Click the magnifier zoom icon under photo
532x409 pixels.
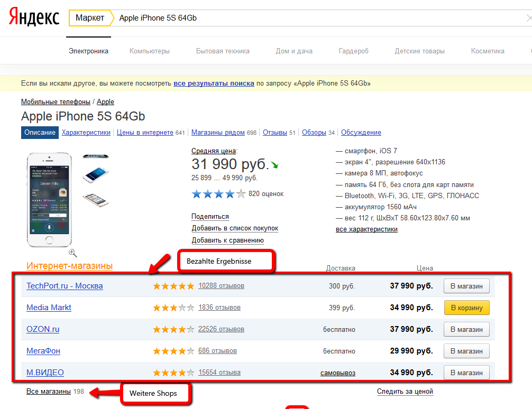click(72, 253)
